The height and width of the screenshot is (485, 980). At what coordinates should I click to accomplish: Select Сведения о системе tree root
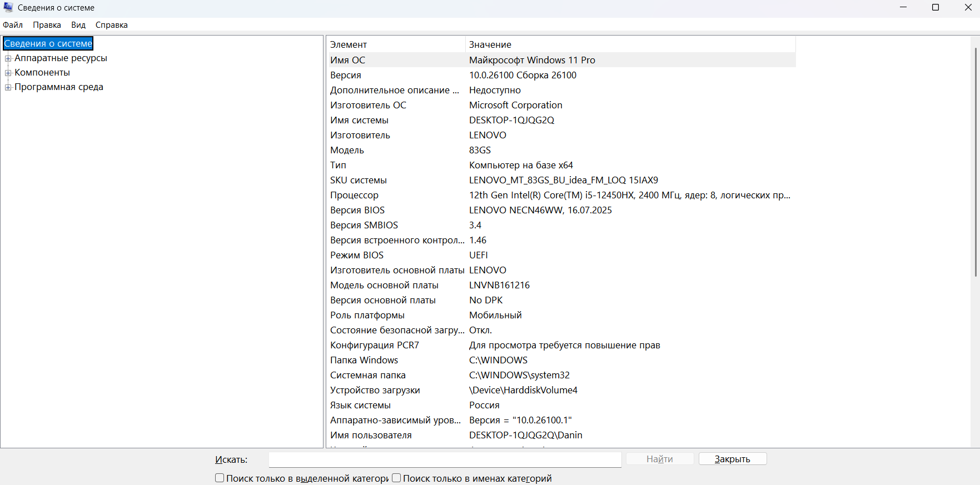click(x=48, y=43)
